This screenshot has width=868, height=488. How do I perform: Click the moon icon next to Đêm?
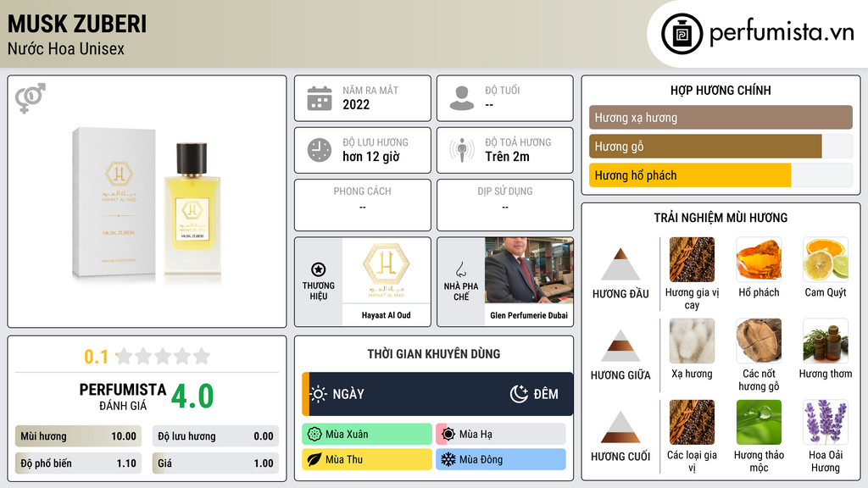[519, 394]
